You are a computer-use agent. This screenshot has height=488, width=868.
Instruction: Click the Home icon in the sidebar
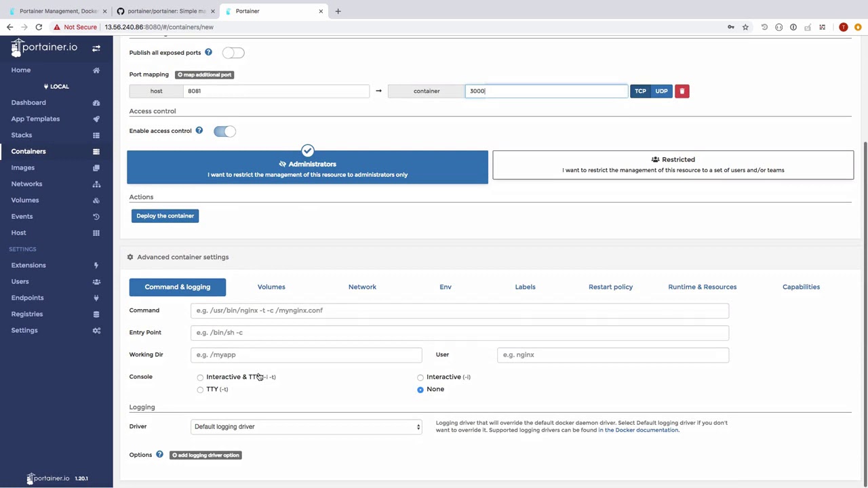click(x=96, y=70)
